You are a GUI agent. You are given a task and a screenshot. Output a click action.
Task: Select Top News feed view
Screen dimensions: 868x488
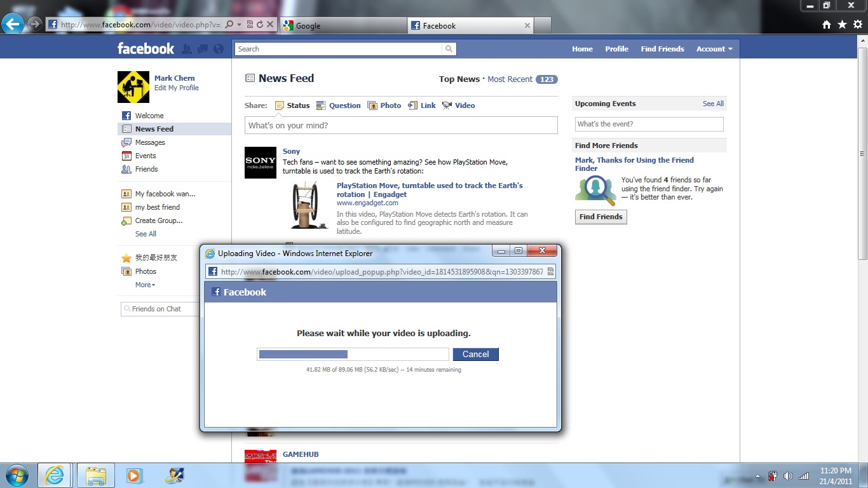click(x=459, y=79)
